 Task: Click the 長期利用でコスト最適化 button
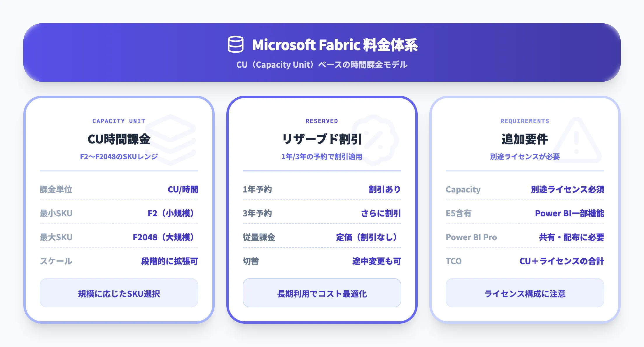tap(322, 293)
